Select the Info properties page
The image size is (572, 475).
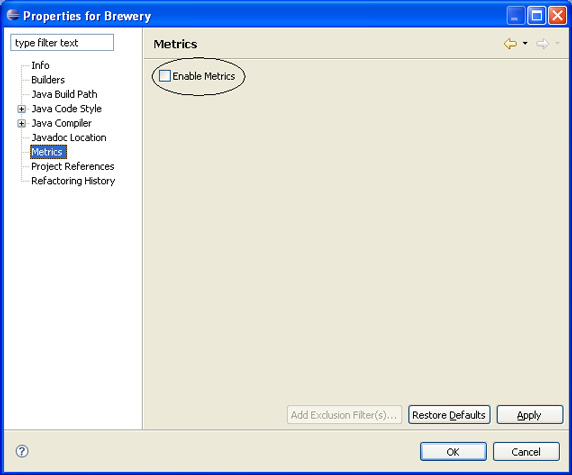40,65
